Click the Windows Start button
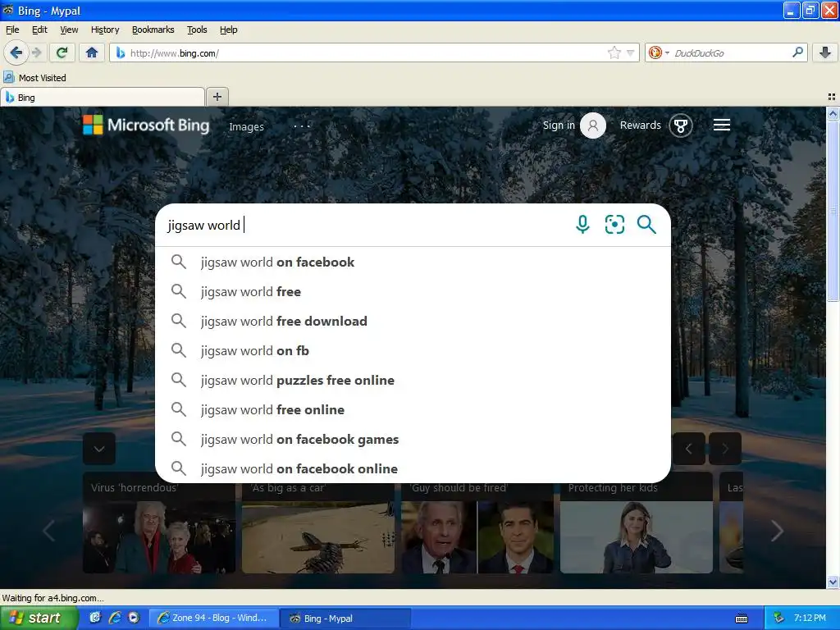Screen dimensions: 840x630 tap(39, 618)
